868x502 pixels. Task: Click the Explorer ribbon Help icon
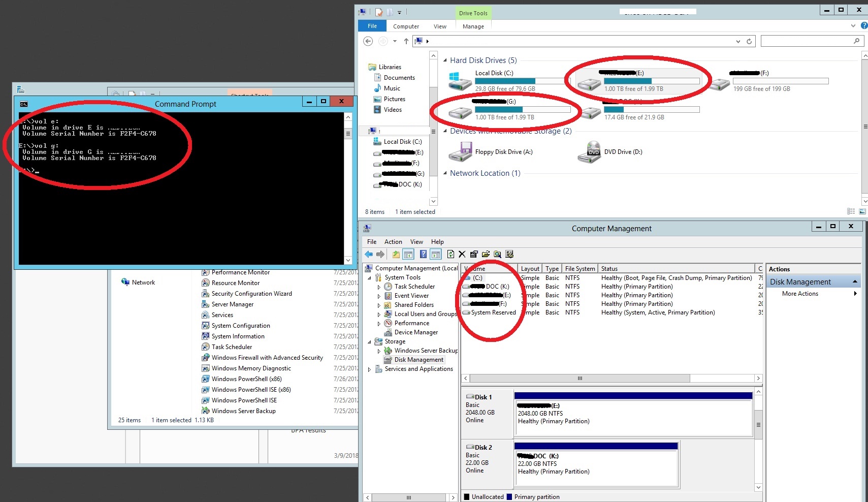click(x=864, y=26)
